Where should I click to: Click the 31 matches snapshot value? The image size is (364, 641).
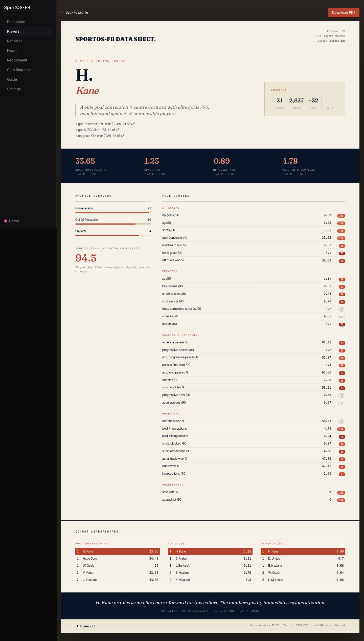[279, 101]
